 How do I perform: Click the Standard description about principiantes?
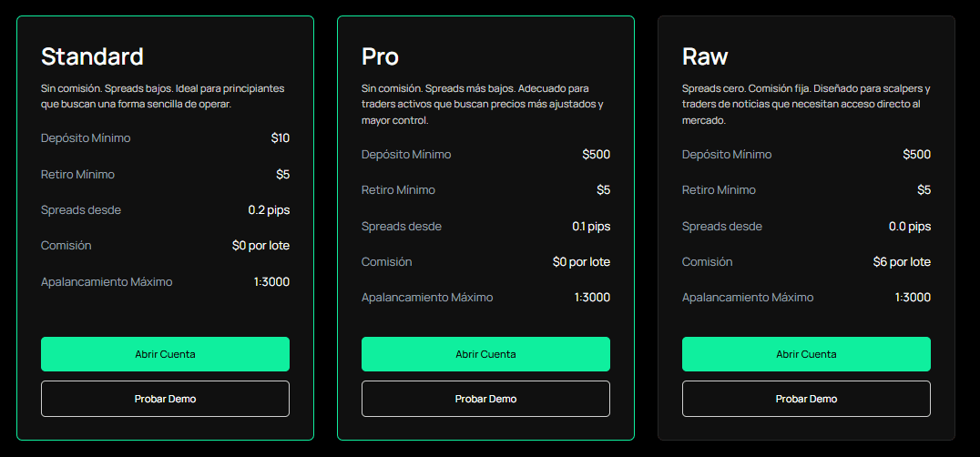click(163, 96)
